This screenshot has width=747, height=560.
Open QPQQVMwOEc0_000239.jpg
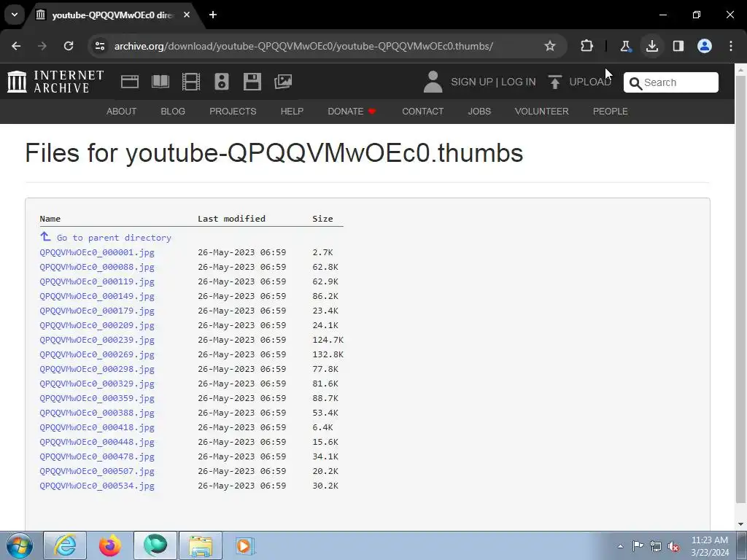[97, 340]
